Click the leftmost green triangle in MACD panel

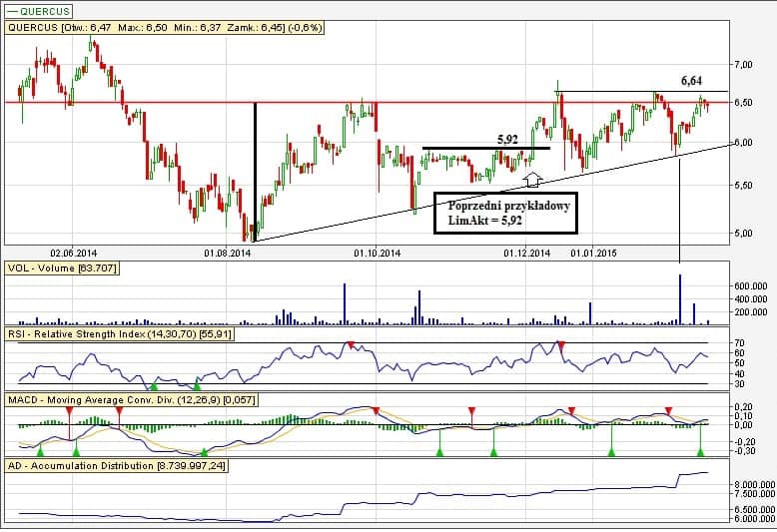[41, 452]
